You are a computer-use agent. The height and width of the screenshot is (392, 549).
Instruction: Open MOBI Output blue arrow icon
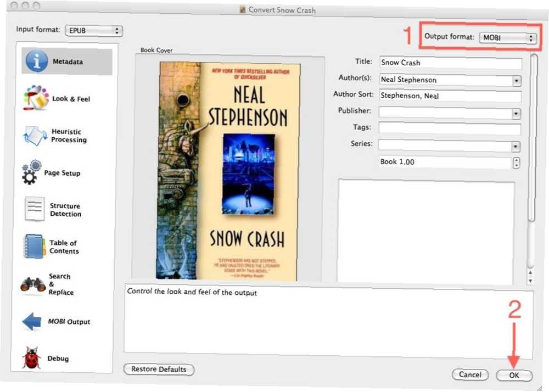click(x=32, y=321)
